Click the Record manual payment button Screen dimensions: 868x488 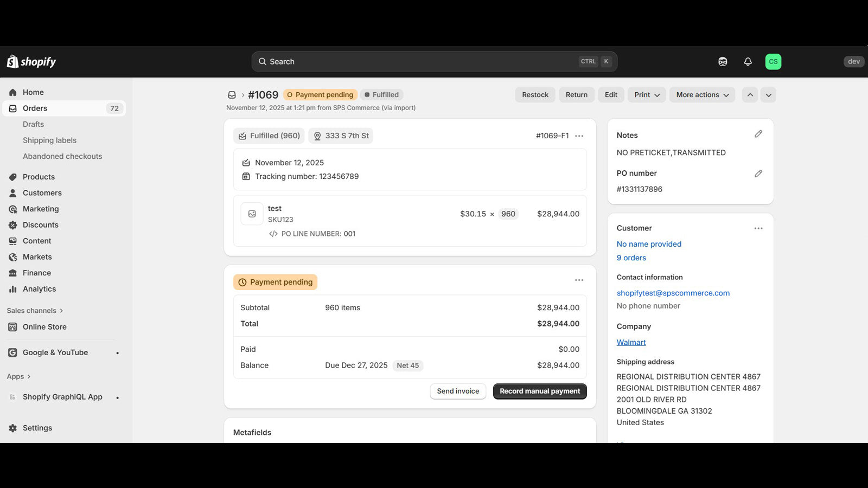point(539,391)
